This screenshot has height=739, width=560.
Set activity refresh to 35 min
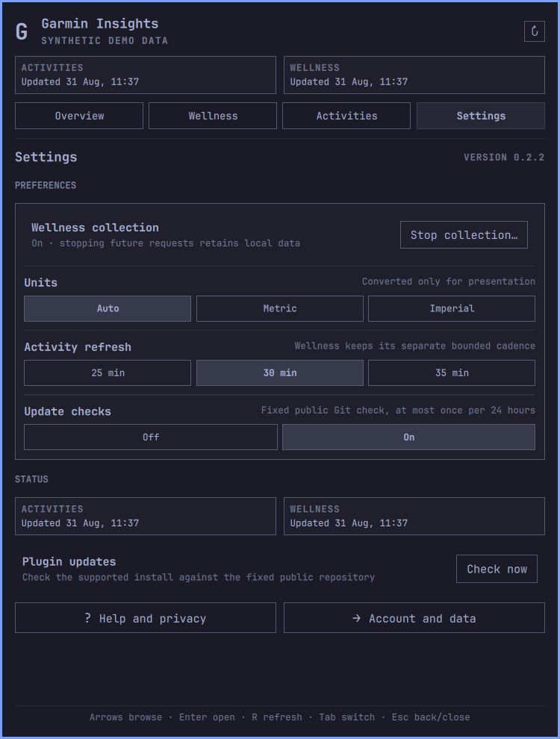pyautogui.click(x=452, y=372)
